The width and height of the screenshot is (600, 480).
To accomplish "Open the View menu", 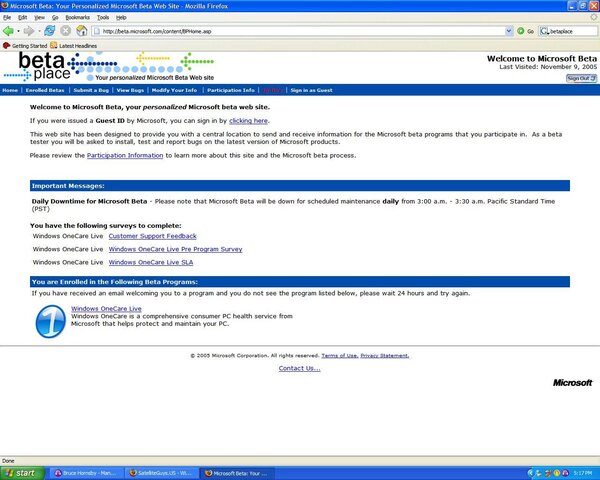I will coord(39,18).
